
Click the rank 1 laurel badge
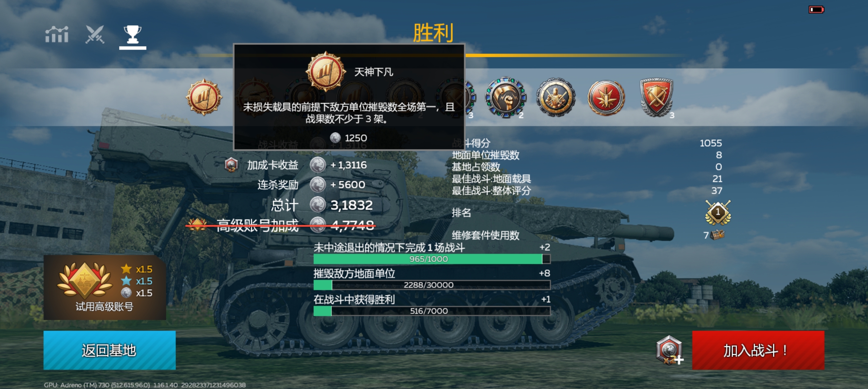tap(718, 213)
